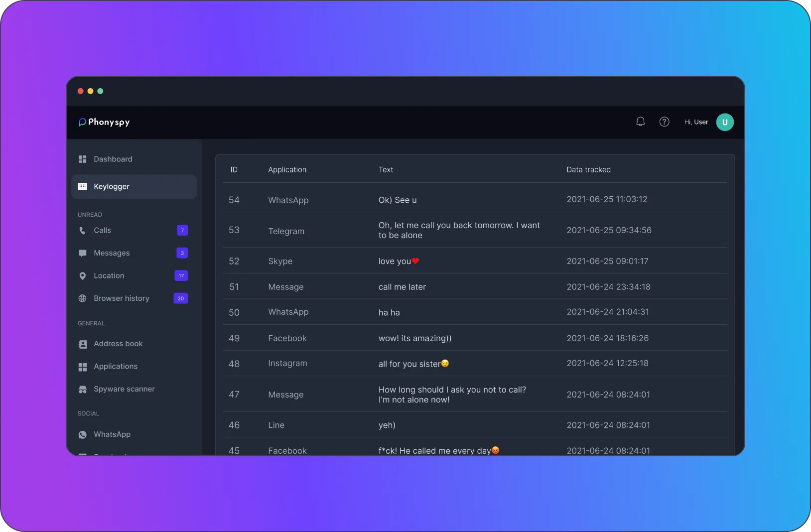Screen dimensions: 811x532
Task: Click the Browser history globe icon
Action: pos(82,298)
